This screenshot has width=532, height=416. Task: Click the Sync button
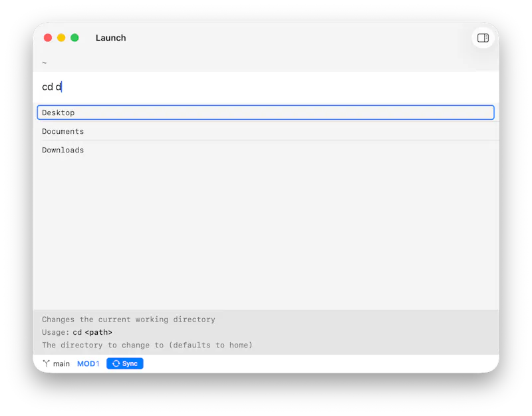[125, 363]
